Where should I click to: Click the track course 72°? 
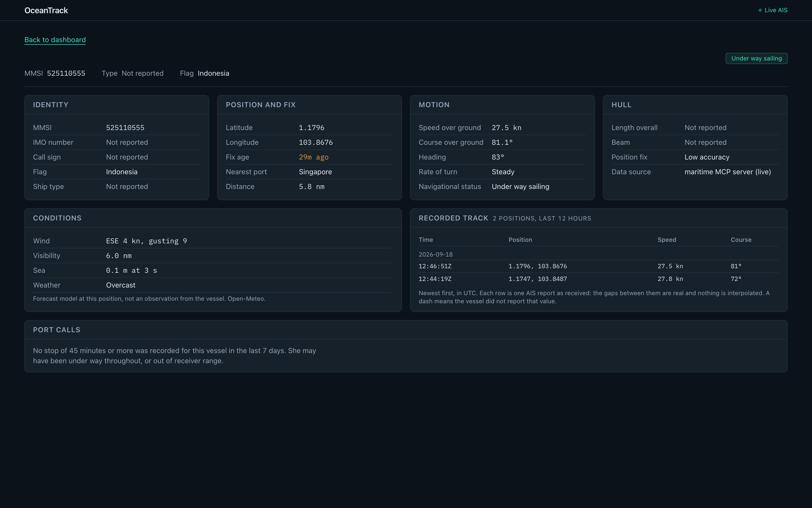736,279
